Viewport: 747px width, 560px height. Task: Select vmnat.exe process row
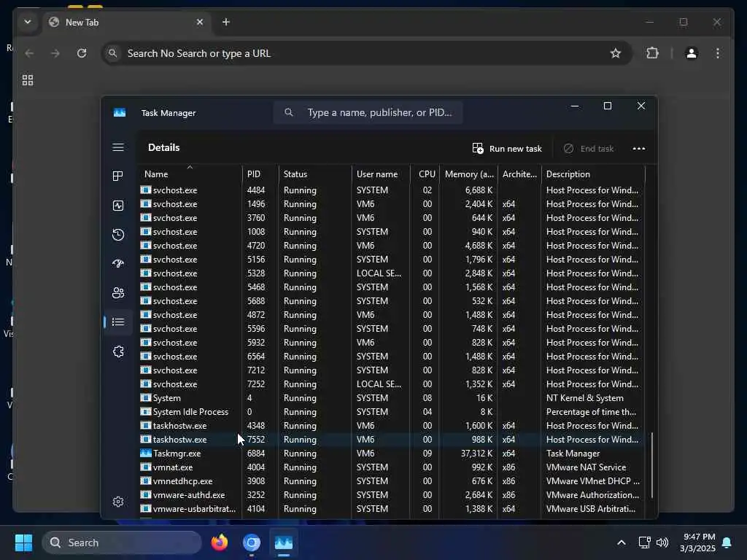click(392, 467)
